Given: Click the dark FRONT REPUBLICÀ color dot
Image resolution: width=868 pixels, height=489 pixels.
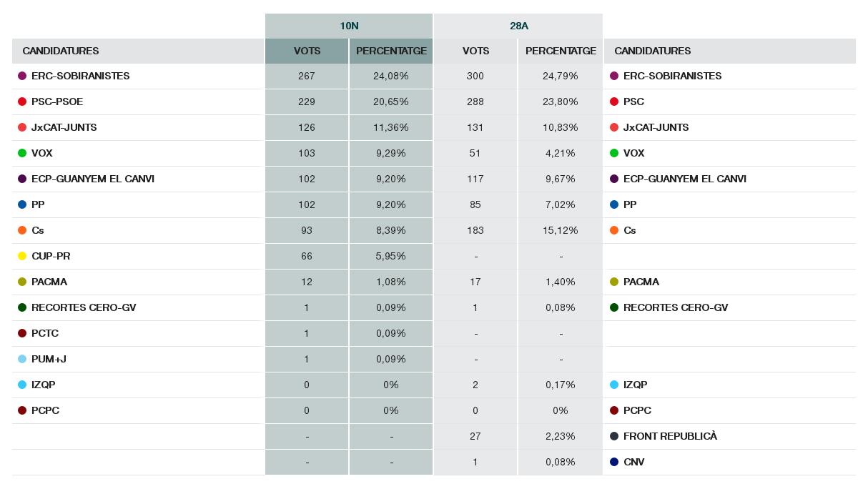Looking at the screenshot, I should pos(614,436).
